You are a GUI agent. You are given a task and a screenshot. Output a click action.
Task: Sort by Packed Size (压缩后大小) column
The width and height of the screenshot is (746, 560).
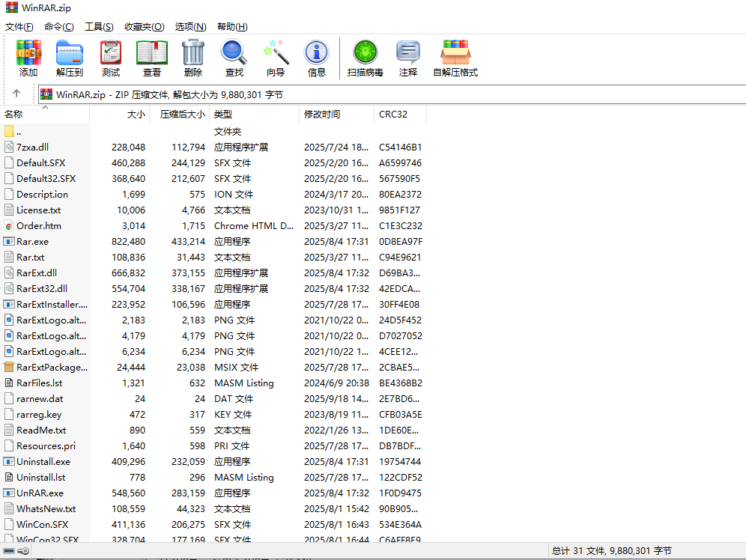tap(180, 114)
